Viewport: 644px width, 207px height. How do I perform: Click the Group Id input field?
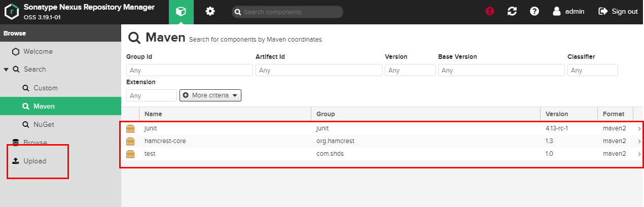pos(190,70)
